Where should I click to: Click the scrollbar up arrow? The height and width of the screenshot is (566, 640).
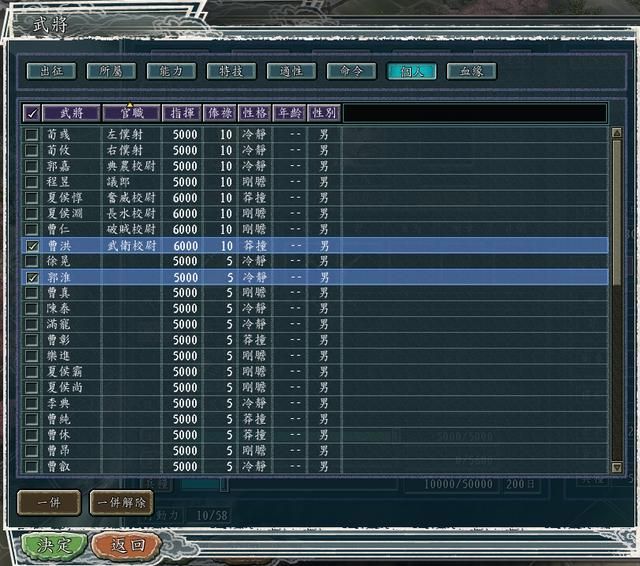click(x=616, y=132)
